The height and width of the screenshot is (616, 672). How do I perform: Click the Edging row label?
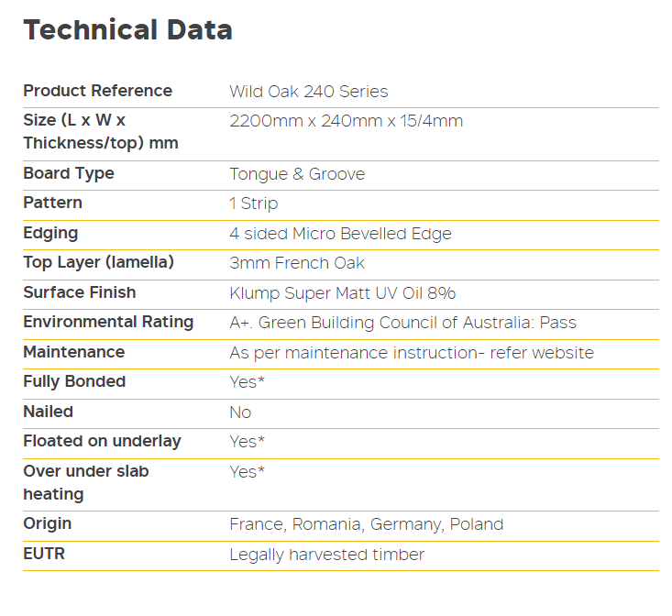point(50,233)
